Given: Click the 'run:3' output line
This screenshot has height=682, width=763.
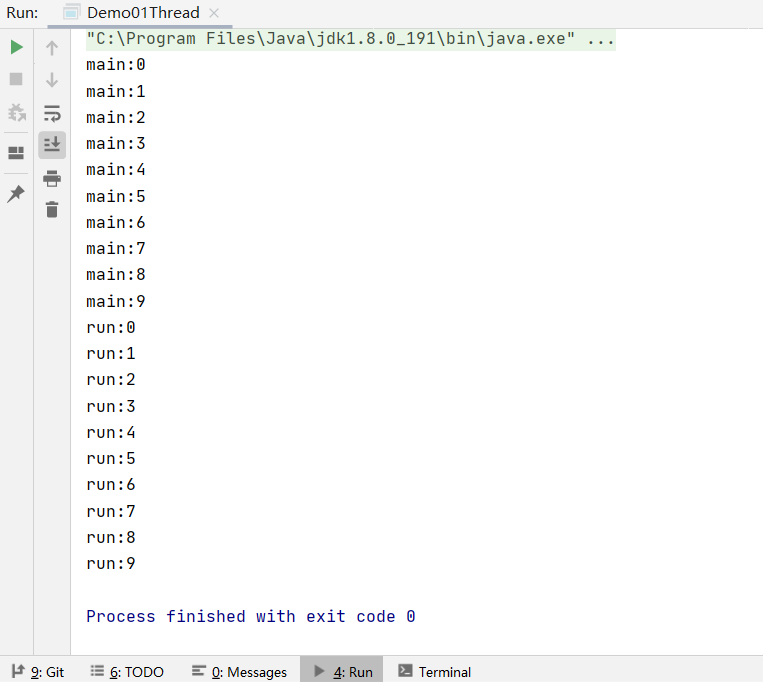Looking at the screenshot, I should (111, 407).
